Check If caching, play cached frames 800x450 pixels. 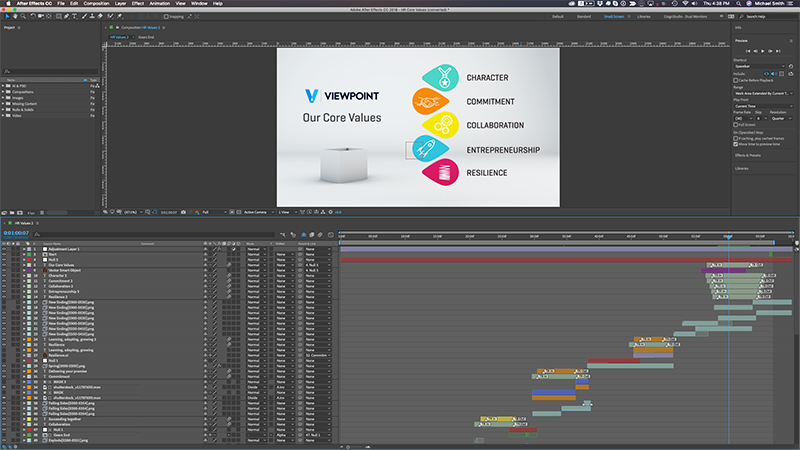(x=736, y=139)
